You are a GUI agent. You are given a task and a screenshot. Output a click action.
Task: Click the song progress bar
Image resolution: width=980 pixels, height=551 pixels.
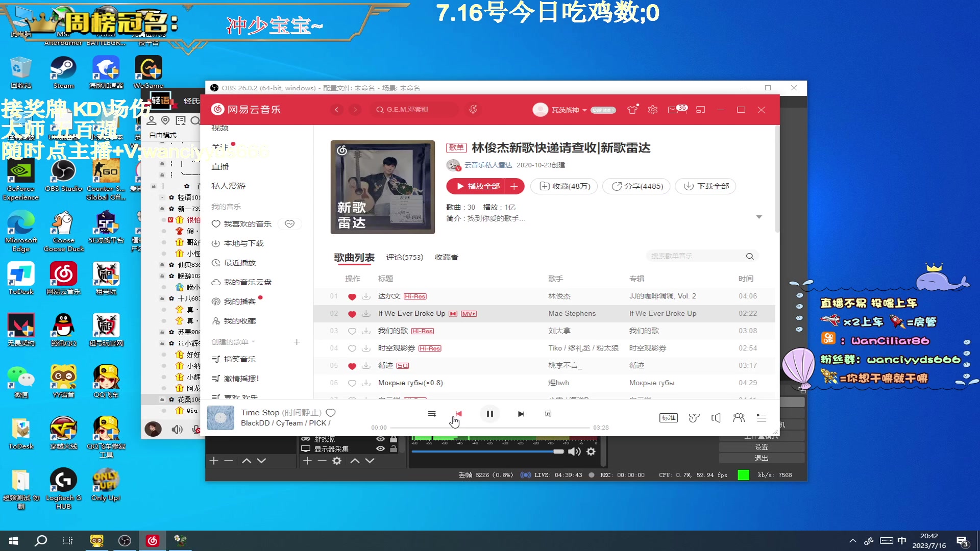[x=490, y=428]
